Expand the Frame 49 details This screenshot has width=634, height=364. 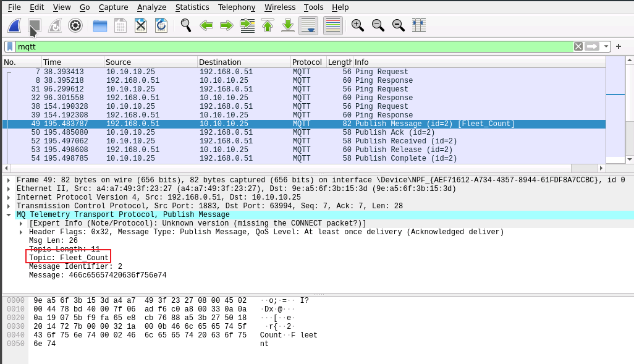pos(9,180)
